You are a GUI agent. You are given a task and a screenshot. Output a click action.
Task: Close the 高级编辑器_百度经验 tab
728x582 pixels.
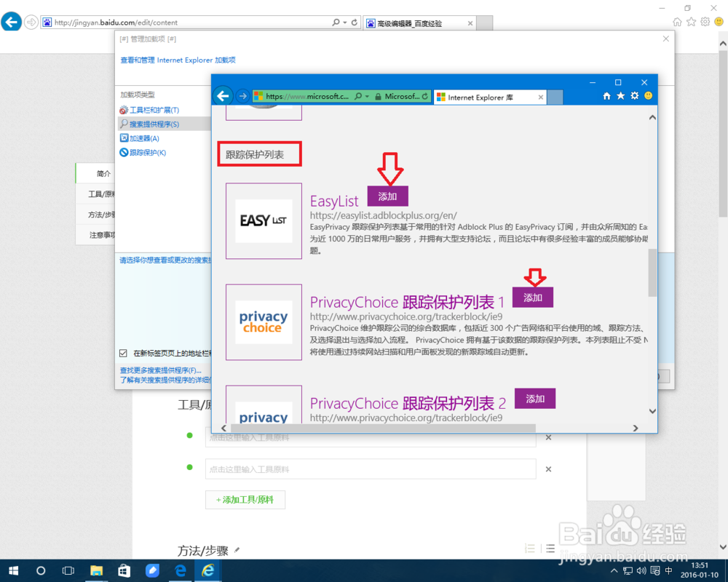[470, 23]
